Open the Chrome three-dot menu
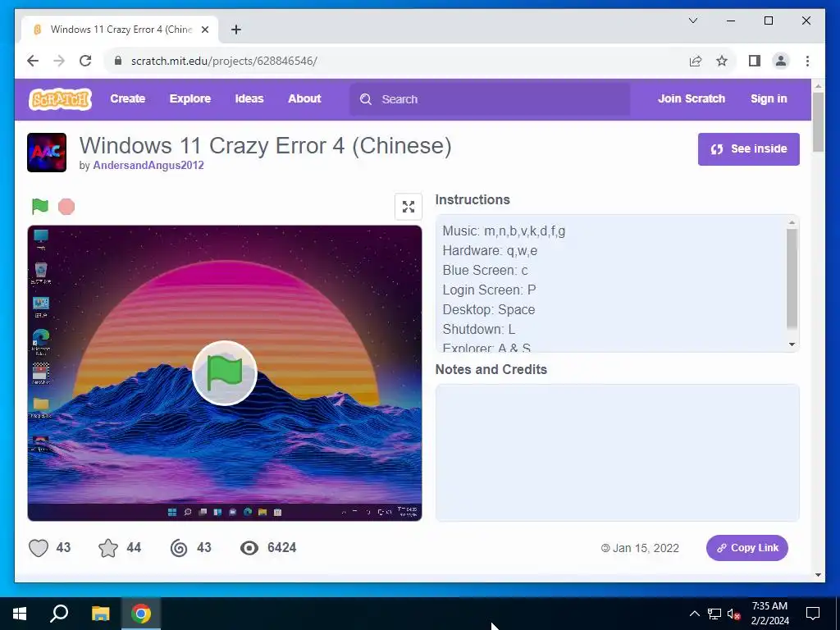The image size is (840, 630). tap(807, 61)
